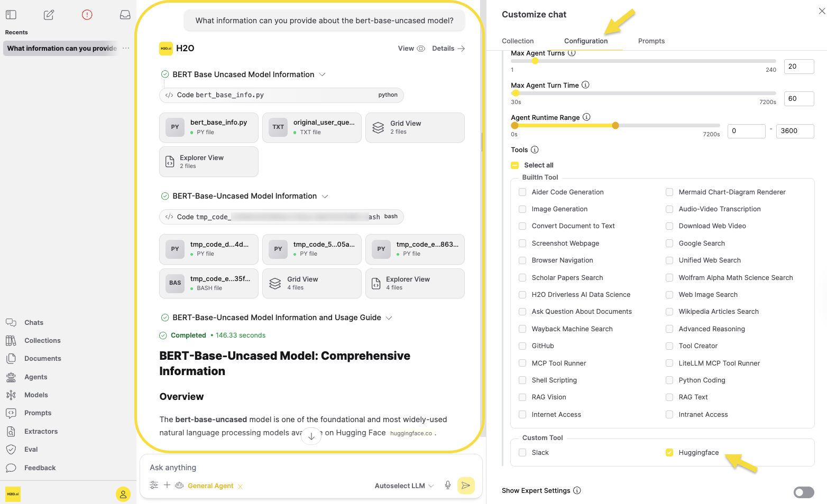Expand BERT-Base-Uncased Model Information and Usage Guide
Screen dimensions: 827x504
pyautogui.click(x=389, y=318)
